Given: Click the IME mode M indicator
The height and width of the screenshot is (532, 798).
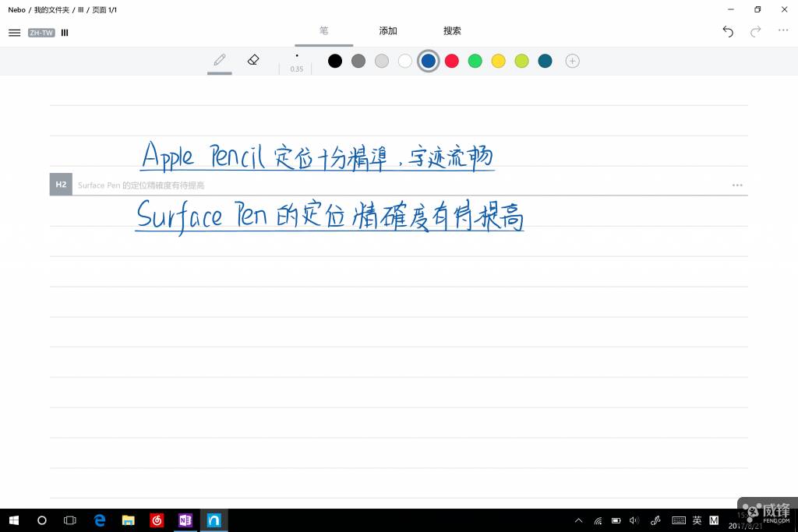Looking at the screenshot, I should pyautogui.click(x=714, y=520).
